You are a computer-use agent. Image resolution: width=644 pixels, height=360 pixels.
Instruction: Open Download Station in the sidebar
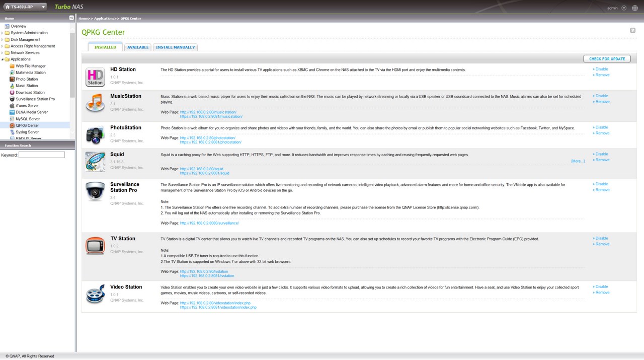point(30,93)
